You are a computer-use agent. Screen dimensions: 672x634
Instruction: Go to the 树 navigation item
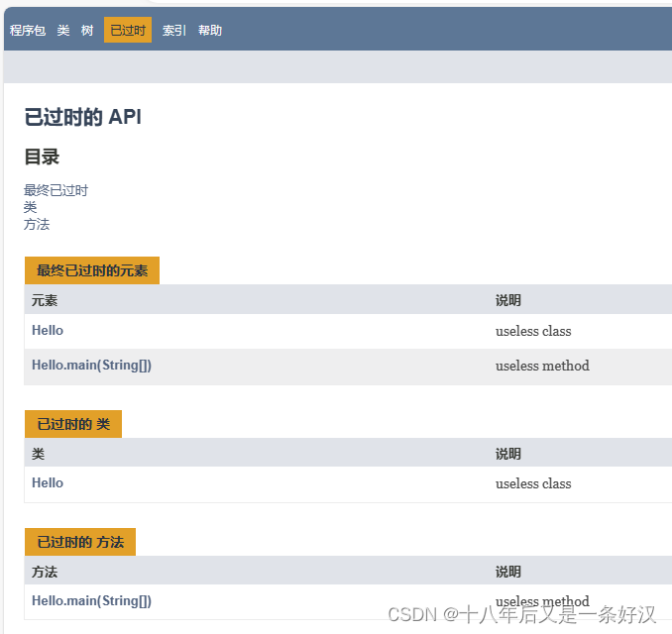87,31
